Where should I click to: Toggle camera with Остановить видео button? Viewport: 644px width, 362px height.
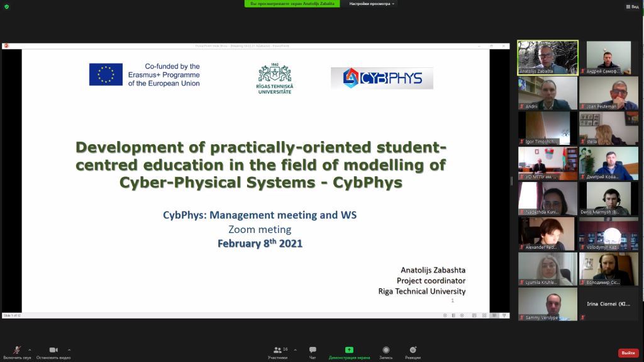(x=53, y=350)
